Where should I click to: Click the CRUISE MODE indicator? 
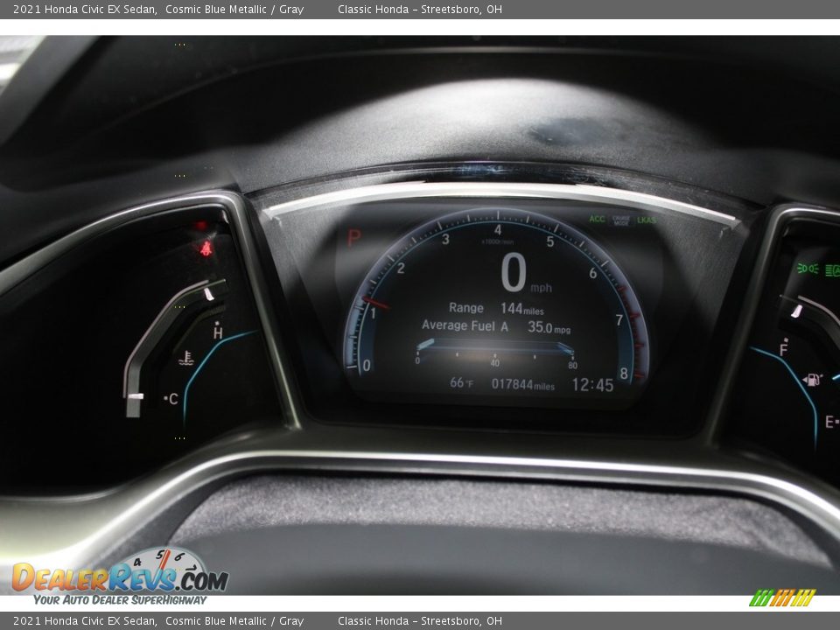pyautogui.click(x=621, y=220)
